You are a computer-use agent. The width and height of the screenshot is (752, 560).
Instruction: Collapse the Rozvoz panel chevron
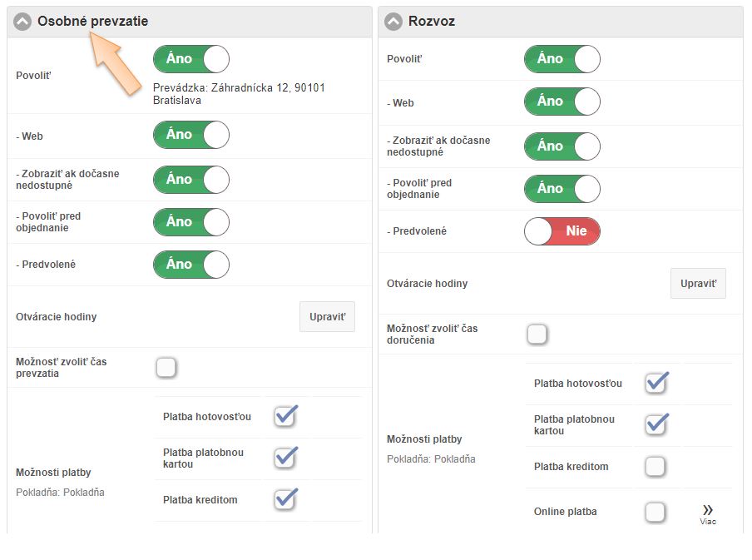pyautogui.click(x=393, y=22)
